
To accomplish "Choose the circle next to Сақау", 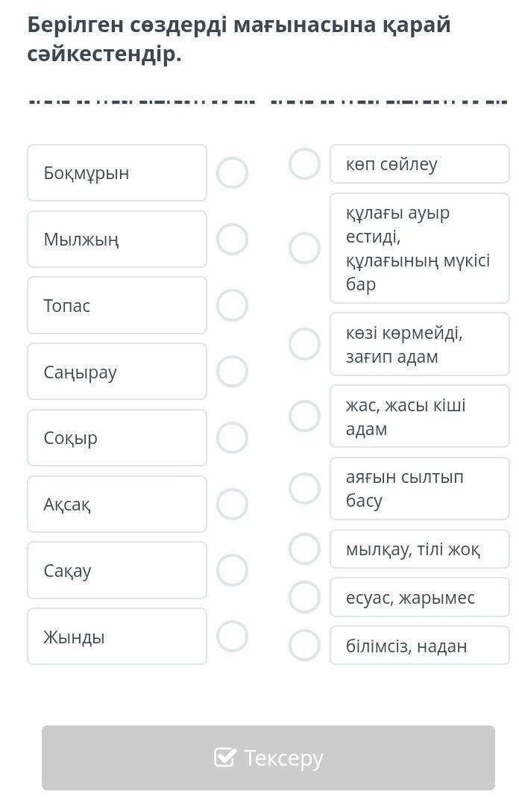I will point(232,570).
